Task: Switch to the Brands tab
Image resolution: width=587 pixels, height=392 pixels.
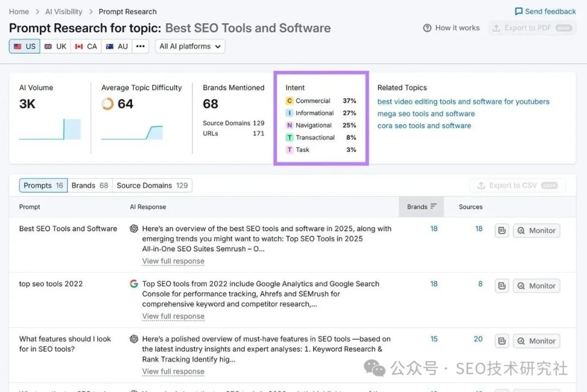Action: click(90, 186)
